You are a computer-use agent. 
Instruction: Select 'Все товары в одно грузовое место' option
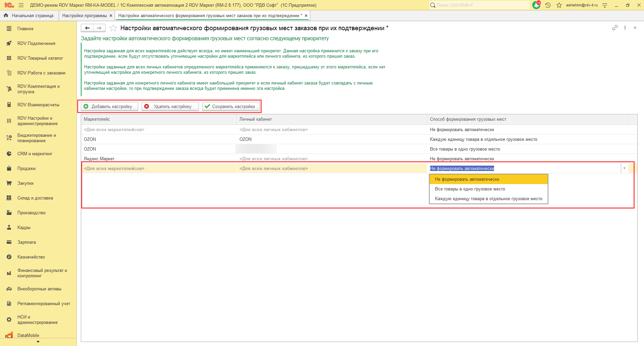click(x=470, y=189)
